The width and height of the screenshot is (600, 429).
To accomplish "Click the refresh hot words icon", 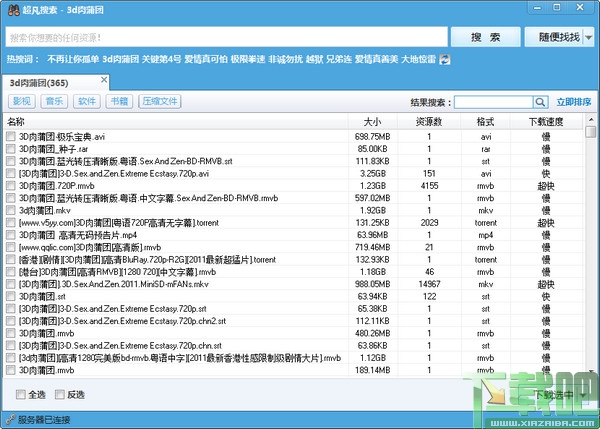I will (x=445, y=59).
